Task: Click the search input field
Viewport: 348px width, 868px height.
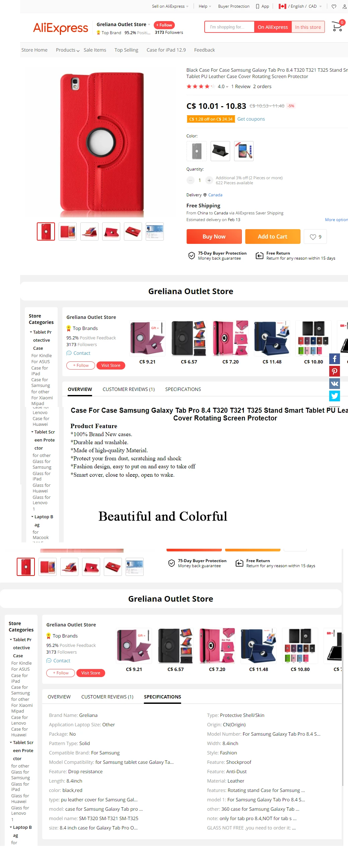Action: 229,27
